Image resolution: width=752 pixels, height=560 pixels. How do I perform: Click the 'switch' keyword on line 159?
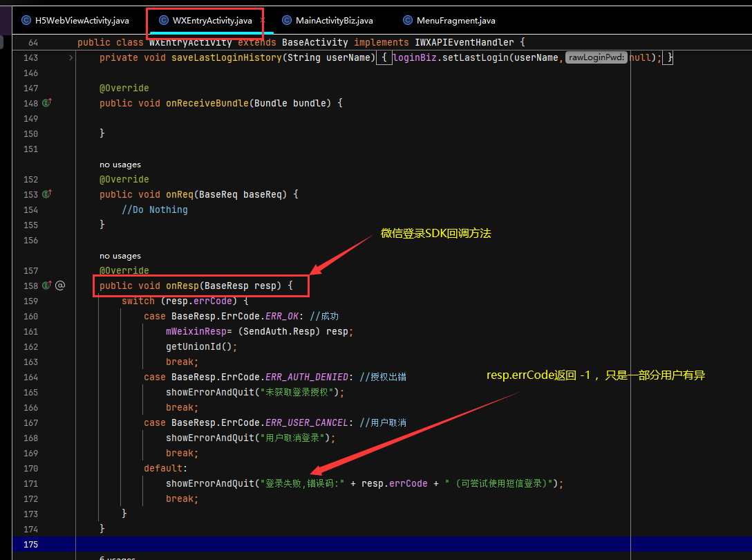(x=138, y=301)
